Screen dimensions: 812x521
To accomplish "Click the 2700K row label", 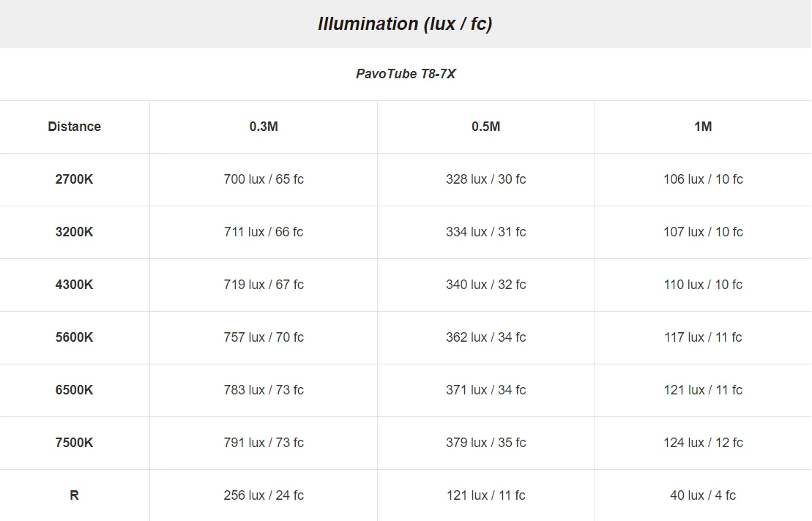I will [74, 179].
